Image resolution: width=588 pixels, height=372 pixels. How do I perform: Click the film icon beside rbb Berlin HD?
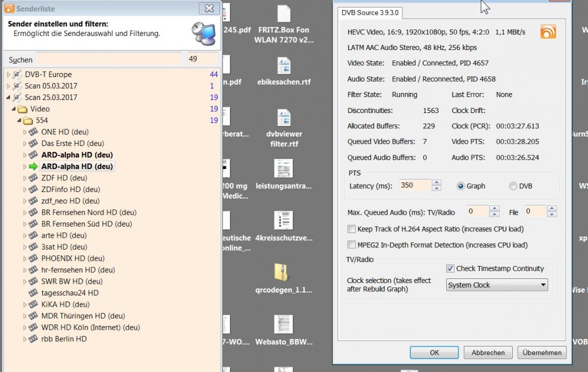[34, 339]
